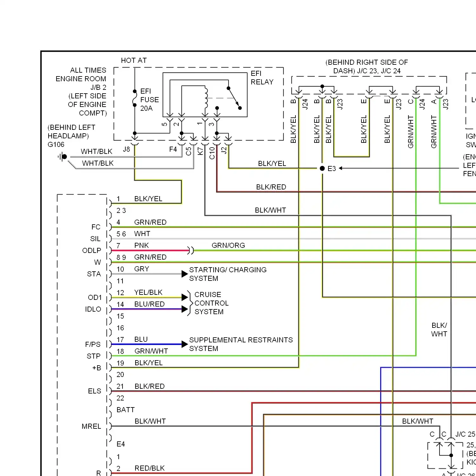The height and width of the screenshot is (476, 476).
Task: Click the STARTING/ CHARGING SYSTEM reference
Action: (x=228, y=274)
